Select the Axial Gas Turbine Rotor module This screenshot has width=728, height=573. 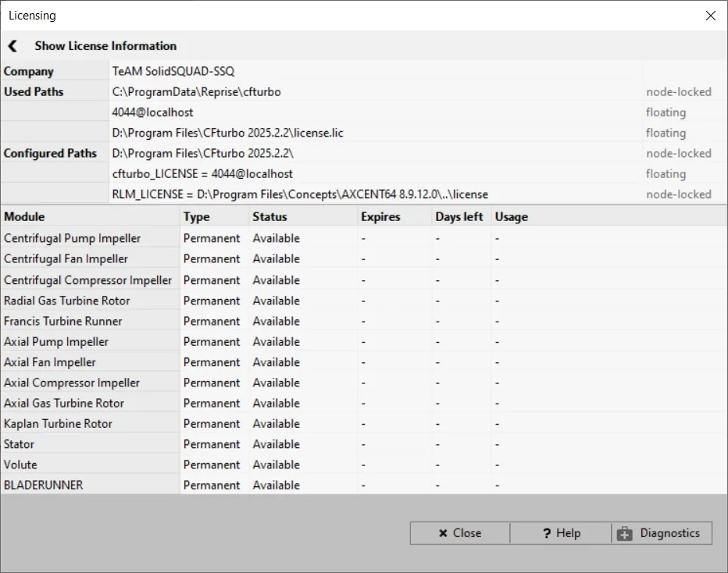click(x=364, y=403)
